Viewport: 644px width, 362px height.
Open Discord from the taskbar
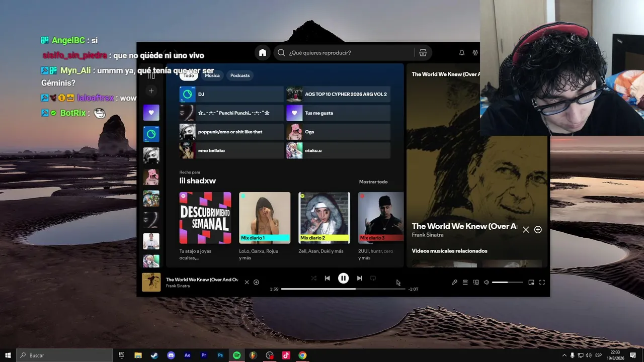pos(171,355)
